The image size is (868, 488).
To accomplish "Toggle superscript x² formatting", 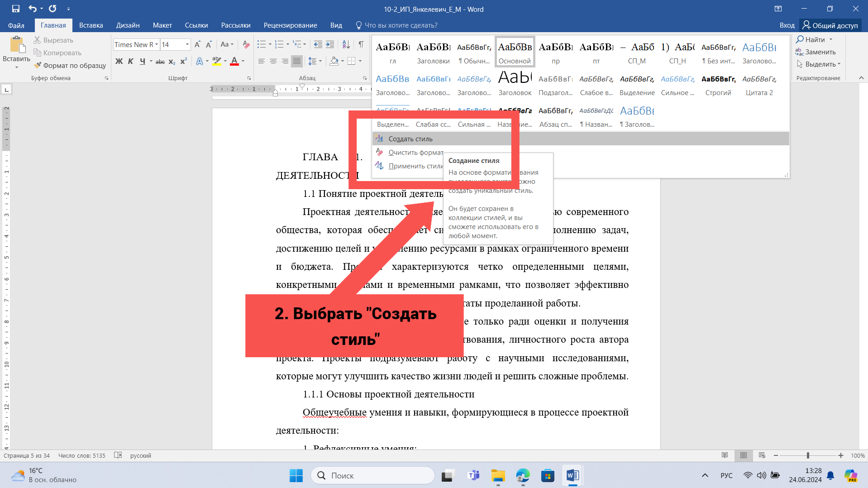I will point(183,61).
